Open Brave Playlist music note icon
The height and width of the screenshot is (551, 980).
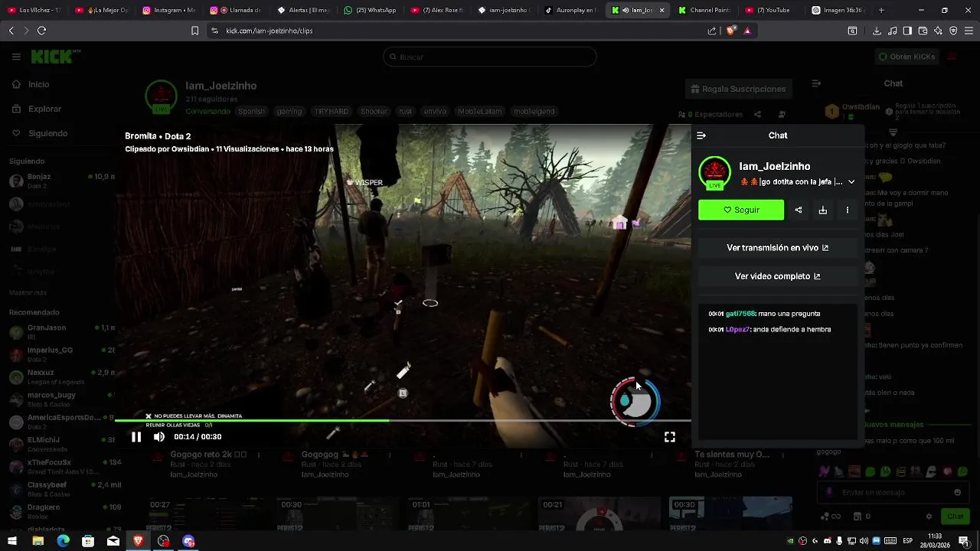click(892, 31)
